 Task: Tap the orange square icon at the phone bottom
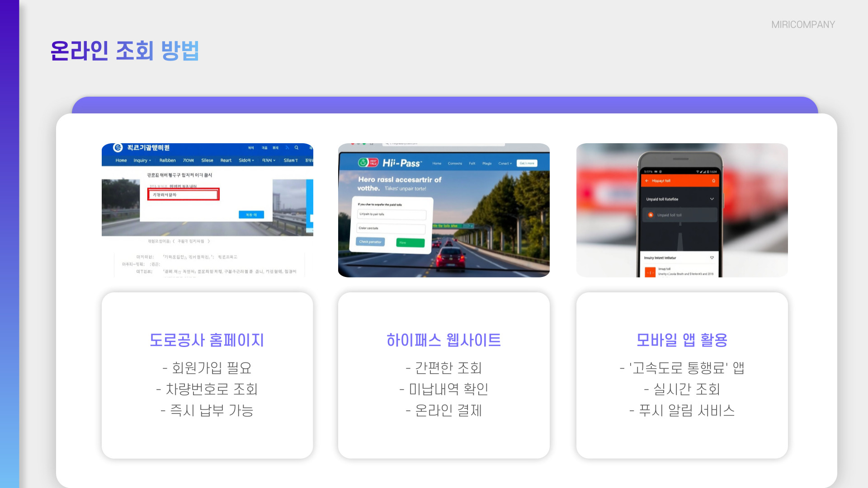[x=650, y=272]
